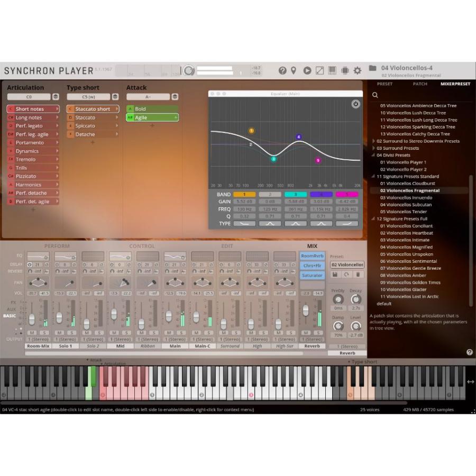Click the master volume knob in top bar
Viewport: 476px width, 476px height.
(x=188, y=70)
